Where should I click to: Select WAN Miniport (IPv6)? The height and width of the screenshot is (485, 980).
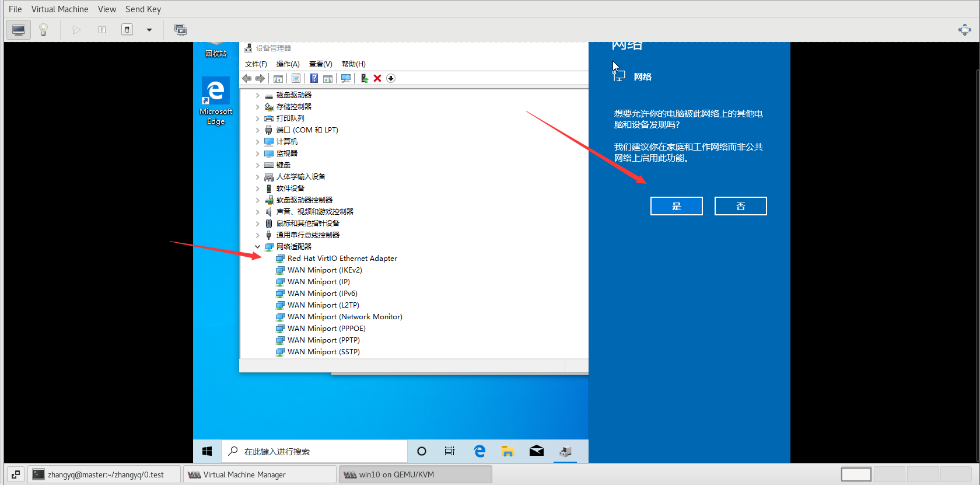[322, 294]
